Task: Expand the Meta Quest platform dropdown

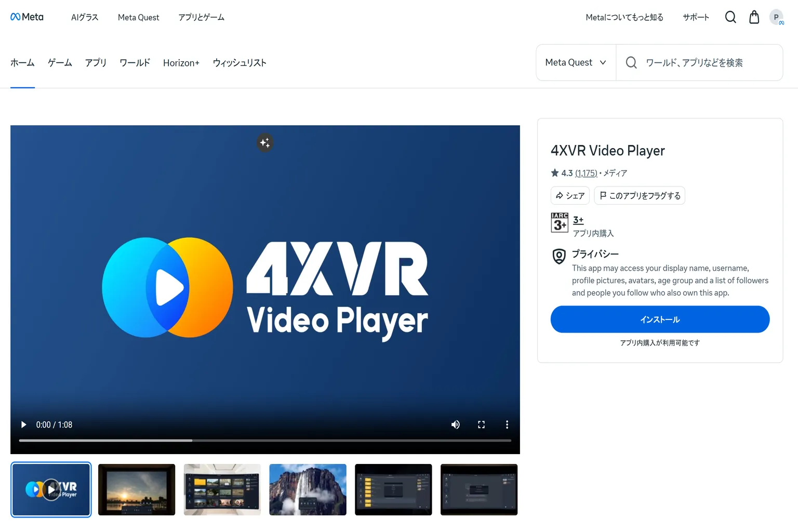Action: tap(576, 62)
